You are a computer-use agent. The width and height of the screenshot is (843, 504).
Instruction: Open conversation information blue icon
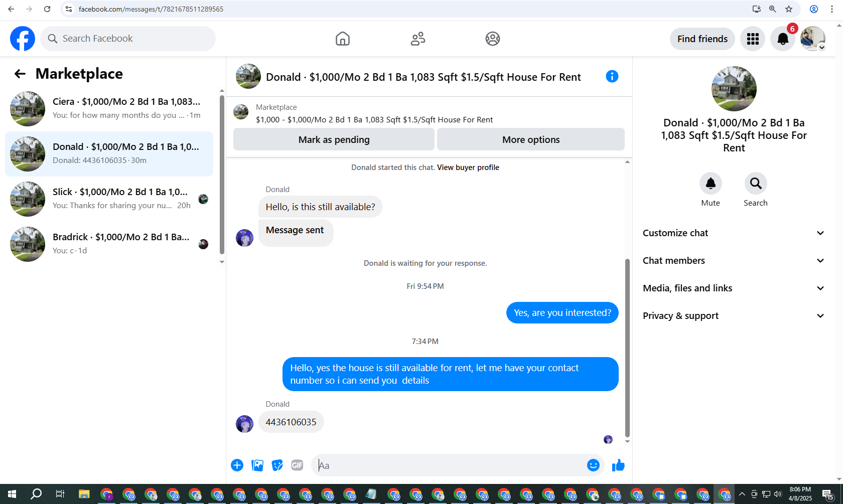612,76
